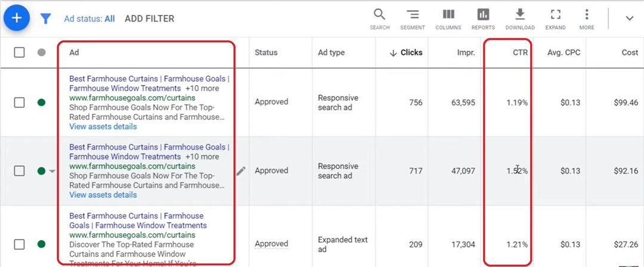Open the filter funnel icon
The width and height of the screenshot is (644, 267).
pos(45,19)
